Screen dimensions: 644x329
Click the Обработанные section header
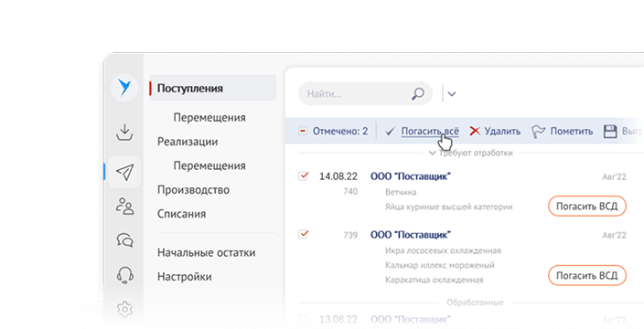[x=475, y=302]
